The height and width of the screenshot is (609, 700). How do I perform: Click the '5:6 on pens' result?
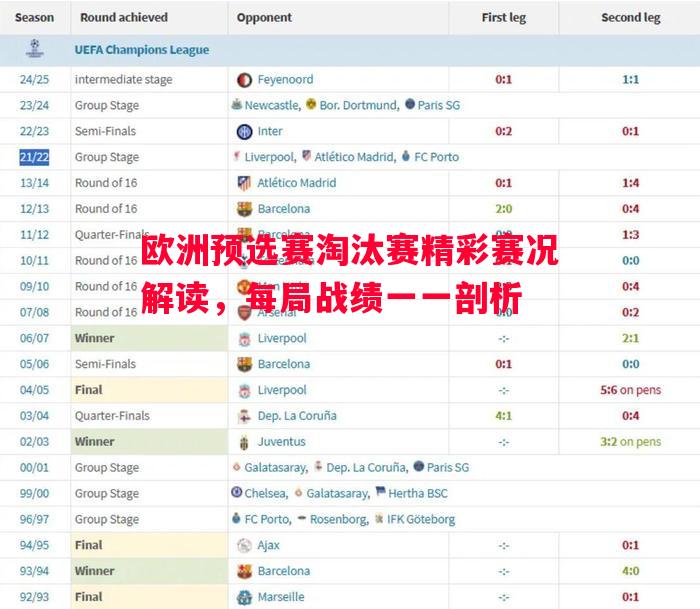[x=630, y=390]
